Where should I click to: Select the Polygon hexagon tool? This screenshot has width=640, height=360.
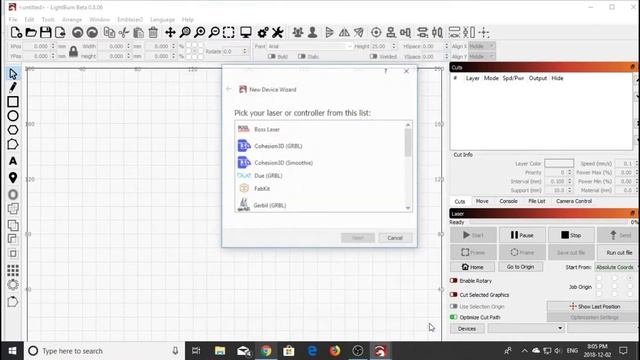click(x=13, y=130)
